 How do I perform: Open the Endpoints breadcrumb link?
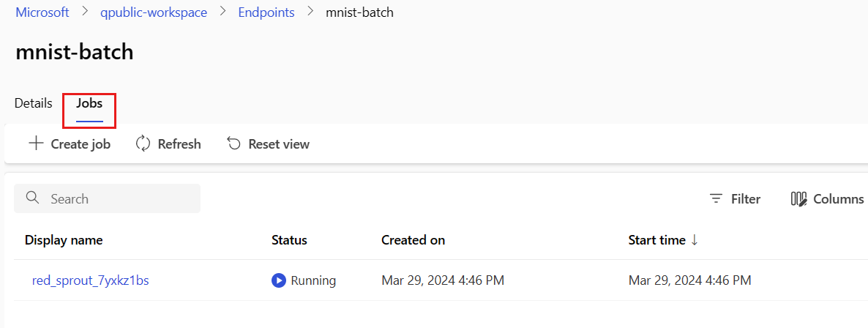tap(266, 12)
